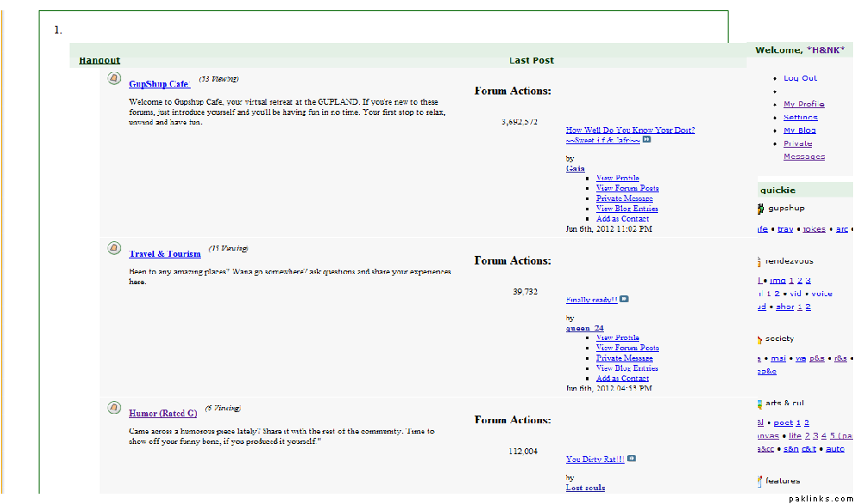Open the Humor (Rated G) forum link
The height and width of the screenshot is (504, 854).
click(x=162, y=413)
